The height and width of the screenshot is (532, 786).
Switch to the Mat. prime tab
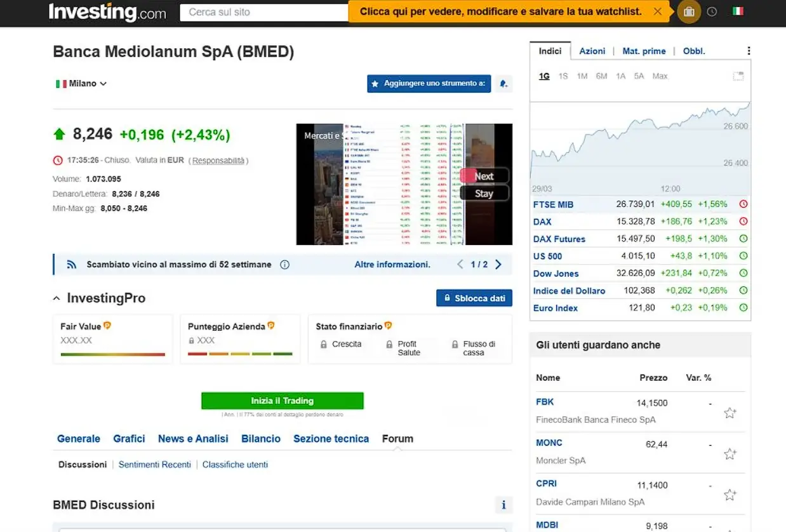point(644,51)
